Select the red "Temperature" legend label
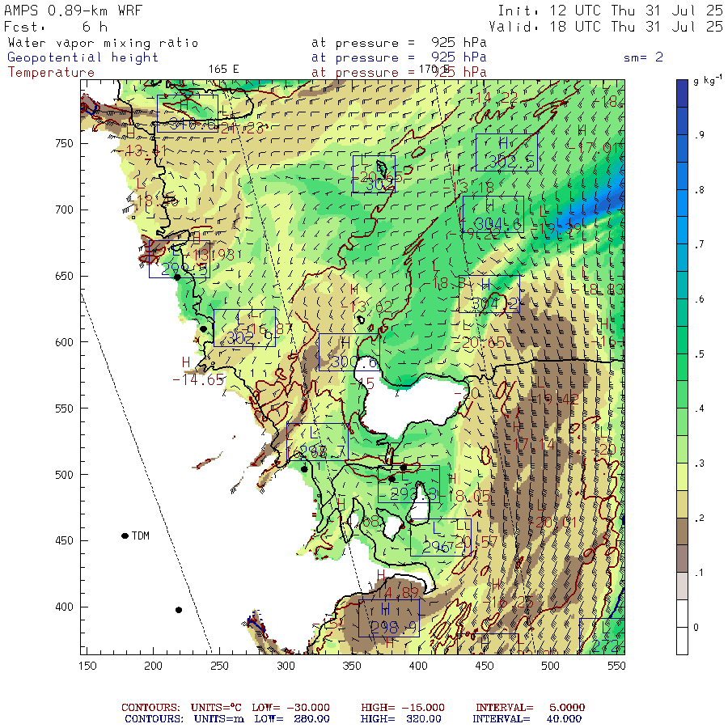 pyautogui.click(x=51, y=73)
